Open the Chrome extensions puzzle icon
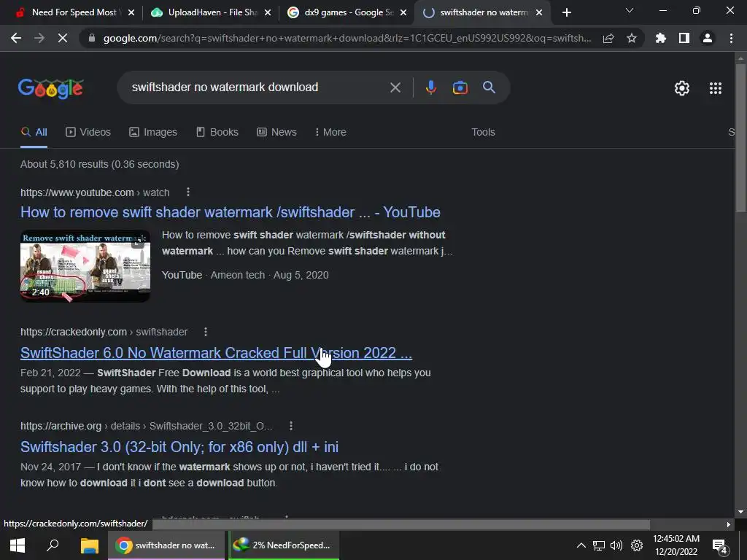This screenshot has width=747, height=560. point(660,38)
